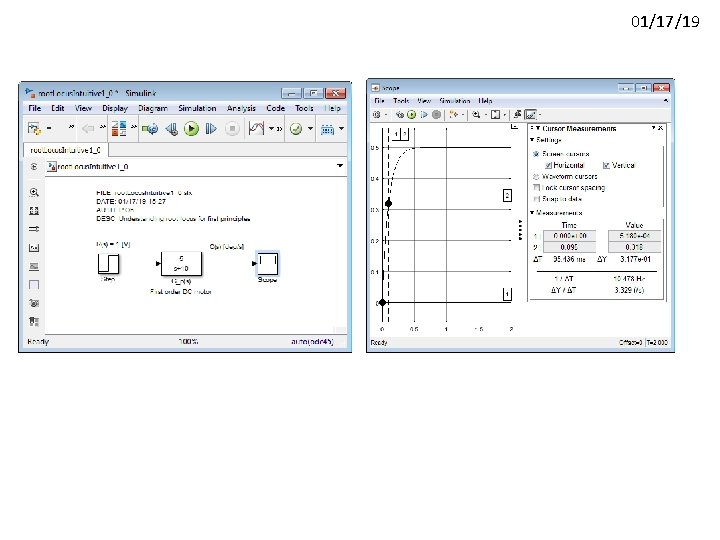Open the Diagram menu in Simulink
Viewport: 720px width, 540px height.
[x=153, y=108]
